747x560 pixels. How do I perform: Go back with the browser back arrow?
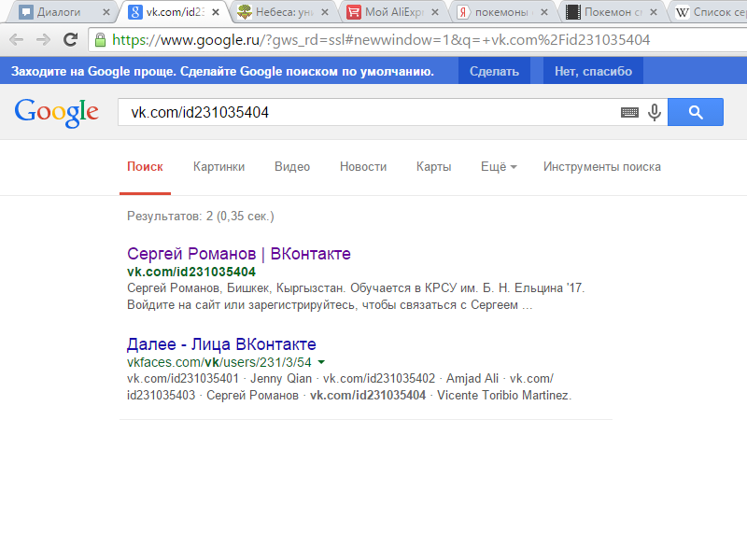(x=16, y=39)
